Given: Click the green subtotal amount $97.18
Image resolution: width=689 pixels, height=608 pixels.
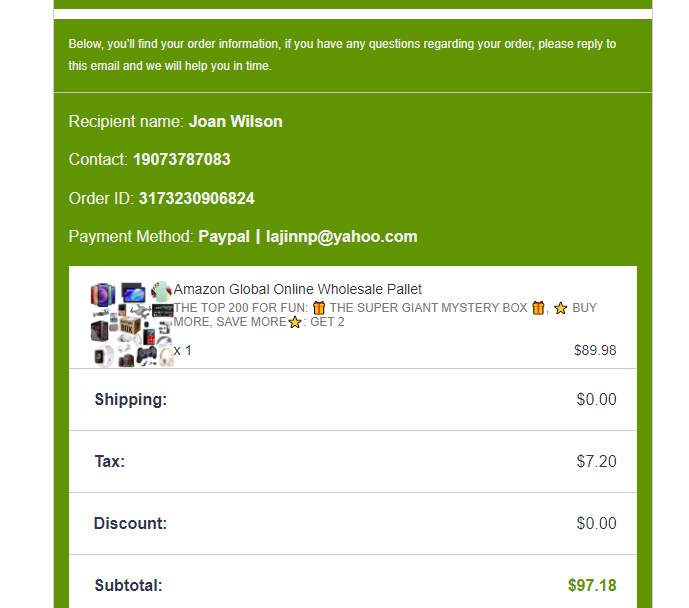Looking at the screenshot, I should click(x=592, y=586).
